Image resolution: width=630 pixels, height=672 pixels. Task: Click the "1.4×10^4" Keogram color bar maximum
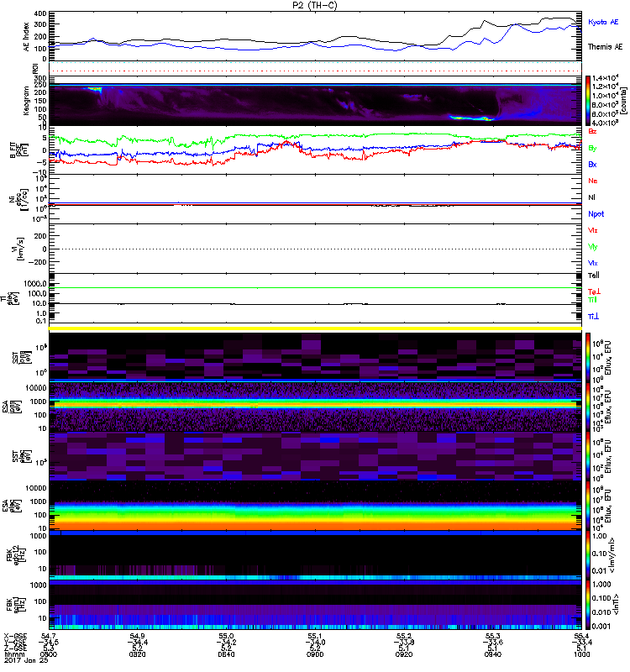606,78
